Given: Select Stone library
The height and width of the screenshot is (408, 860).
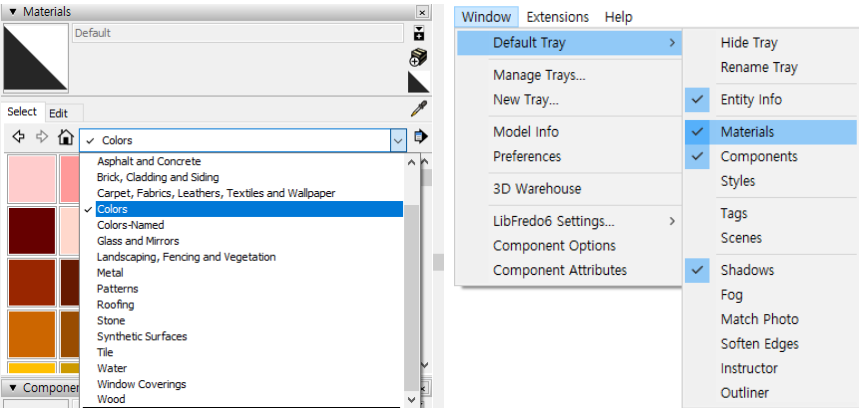Looking at the screenshot, I should pos(249,320).
